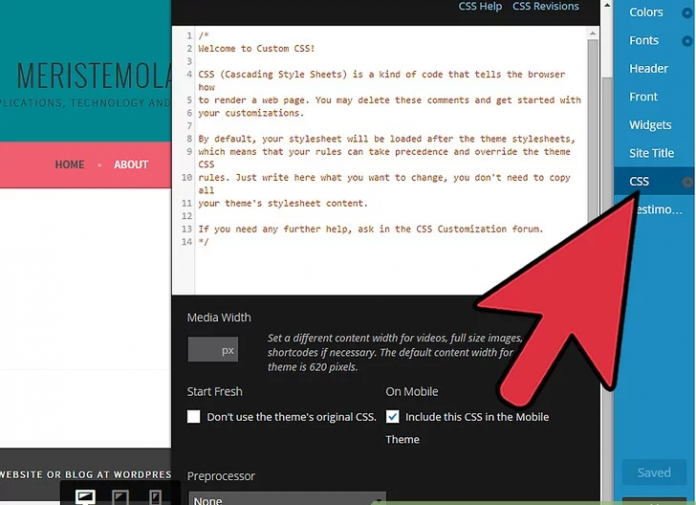The image size is (696, 505).
Task: Switch to tablet preview icon
Action: [120, 496]
